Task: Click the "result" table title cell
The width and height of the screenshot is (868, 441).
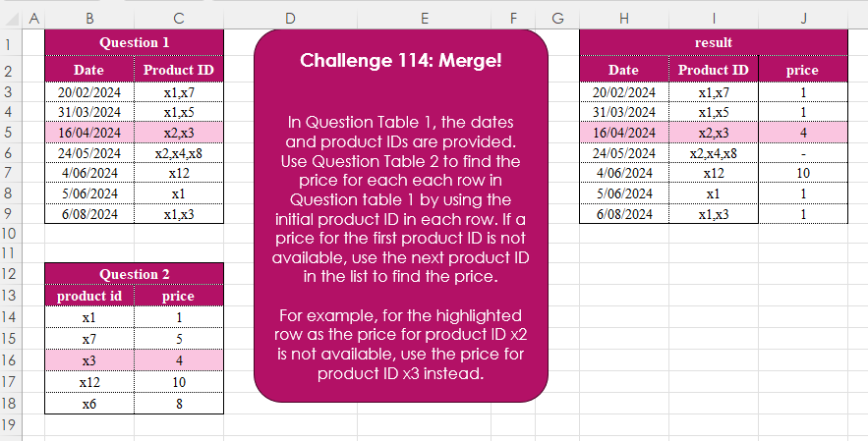Action: point(713,42)
